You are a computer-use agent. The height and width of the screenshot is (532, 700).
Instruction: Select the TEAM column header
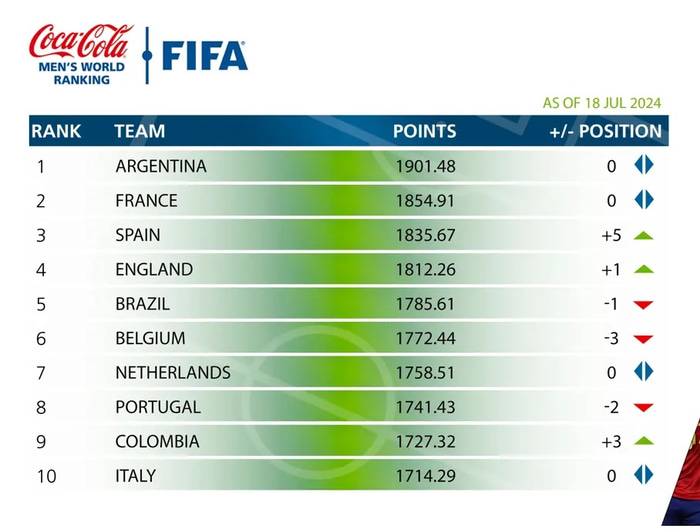pos(140,131)
